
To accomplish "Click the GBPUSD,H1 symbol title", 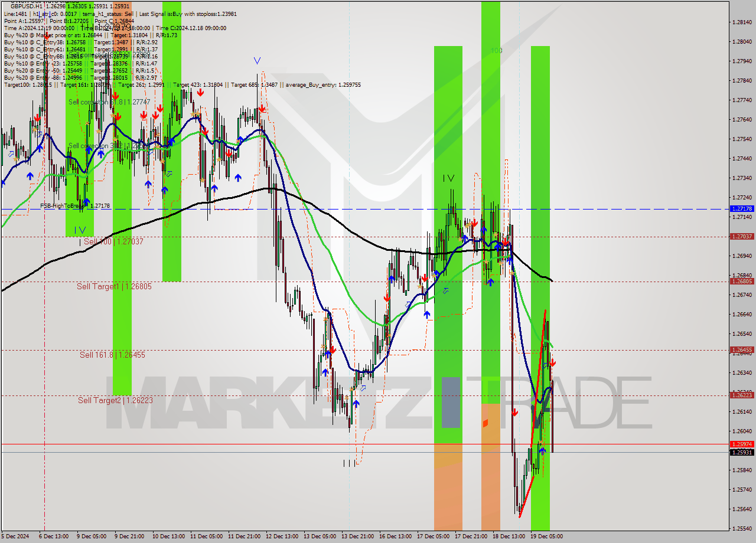I will pyautogui.click(x=26, y=6).
